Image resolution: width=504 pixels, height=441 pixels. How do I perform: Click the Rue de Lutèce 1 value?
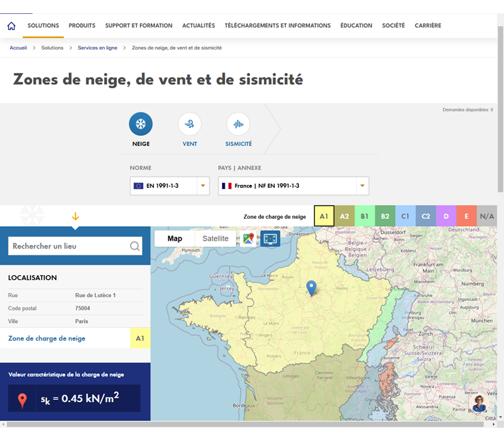coord(95,295)
